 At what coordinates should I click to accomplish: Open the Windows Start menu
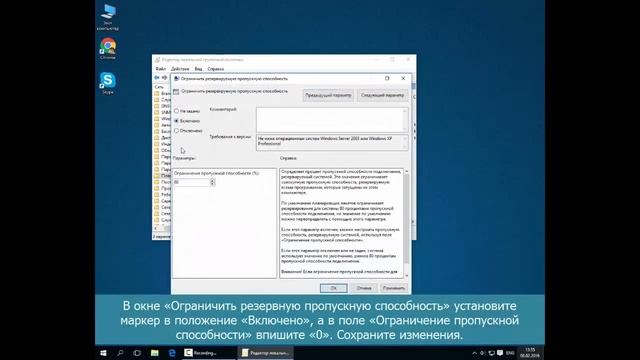(x=103, y=353)
